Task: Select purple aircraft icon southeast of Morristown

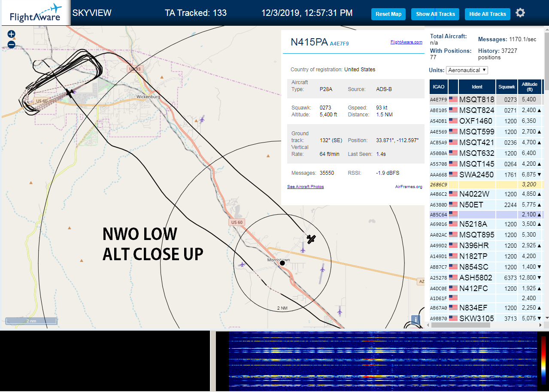Action: [340, 311]
